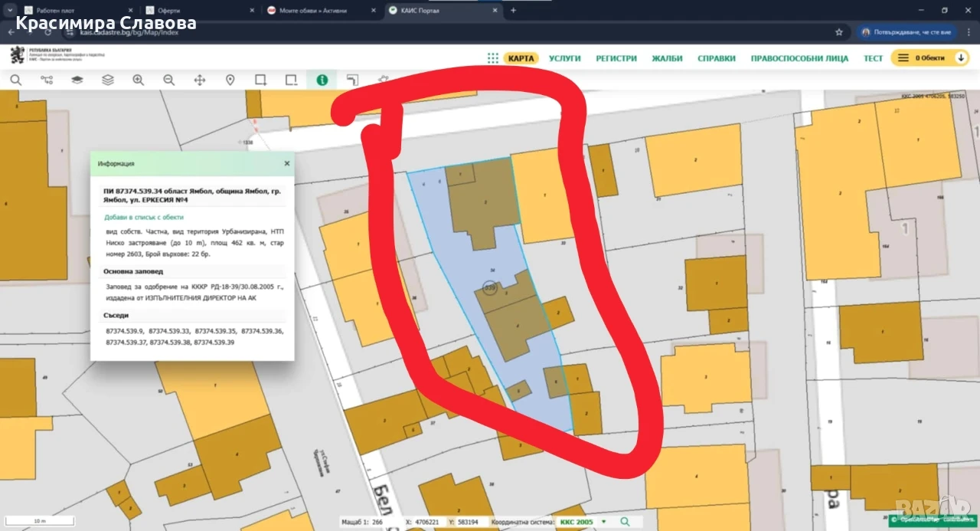Image resolution: width=980 pixels, height=531 pixels.
Task: Click 'Добави в списък с обекти' link
Action: point(144,217)
